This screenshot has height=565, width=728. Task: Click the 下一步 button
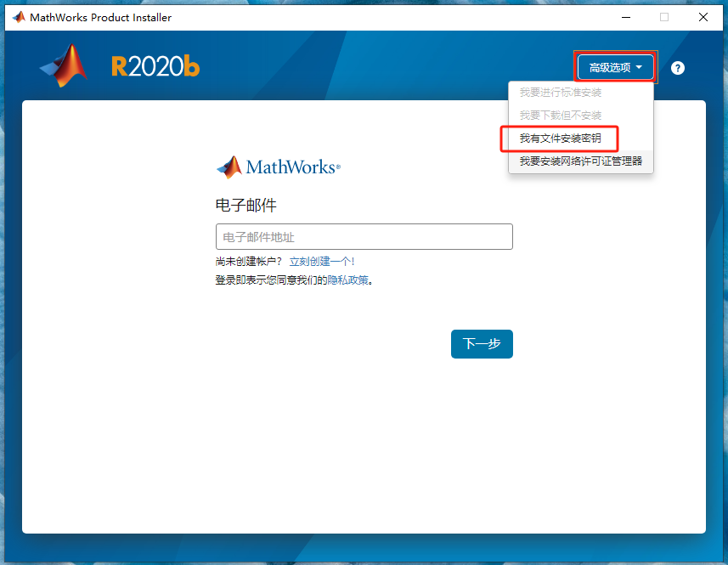(482, 344)
